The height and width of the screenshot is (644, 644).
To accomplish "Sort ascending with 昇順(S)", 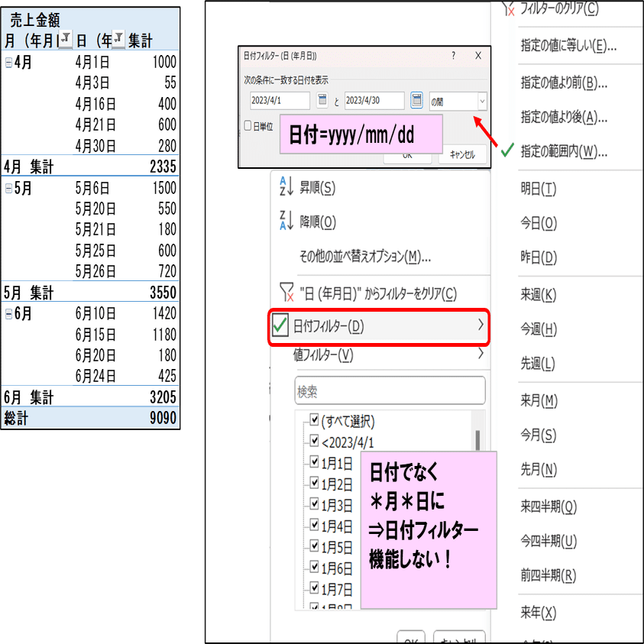I will pyautogui.click(x=317, y=188).
